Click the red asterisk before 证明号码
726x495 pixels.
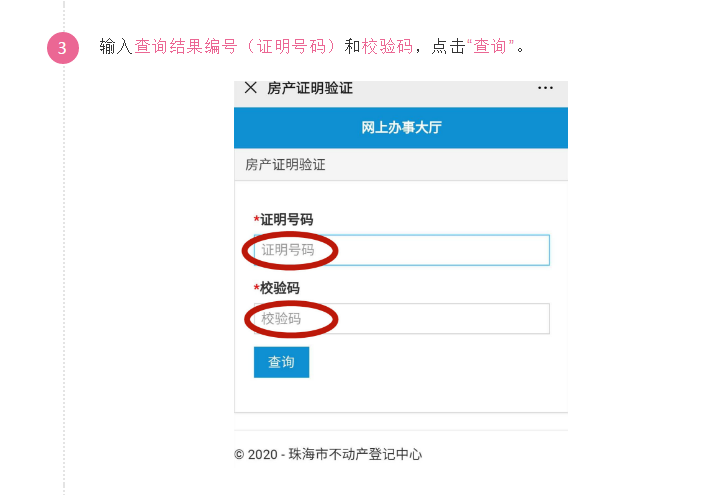256,219
